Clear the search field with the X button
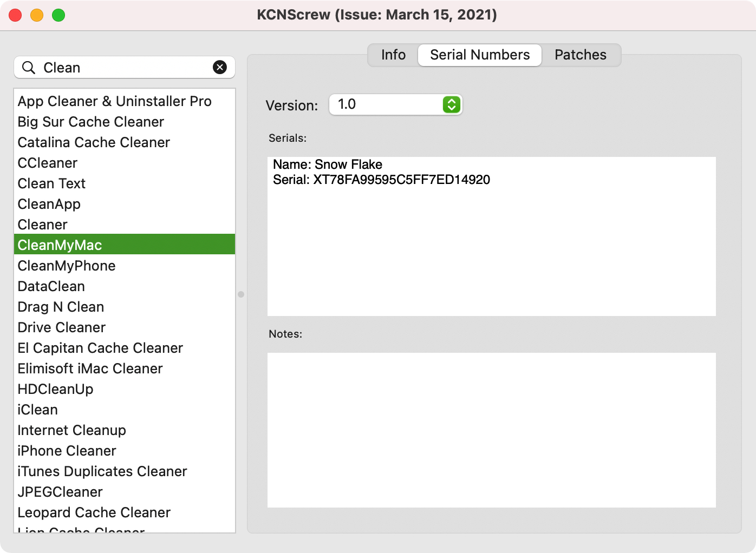This screenshot has height=553, width=756. (x=220, y=67)
